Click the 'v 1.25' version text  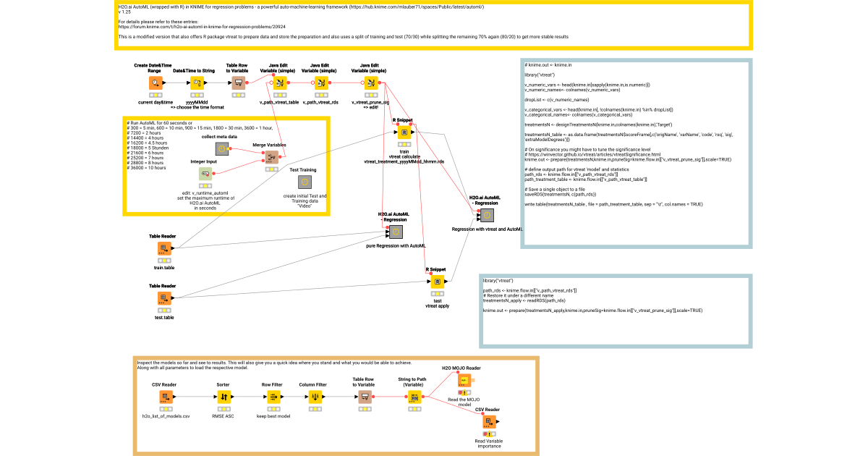tap(124, 12)
